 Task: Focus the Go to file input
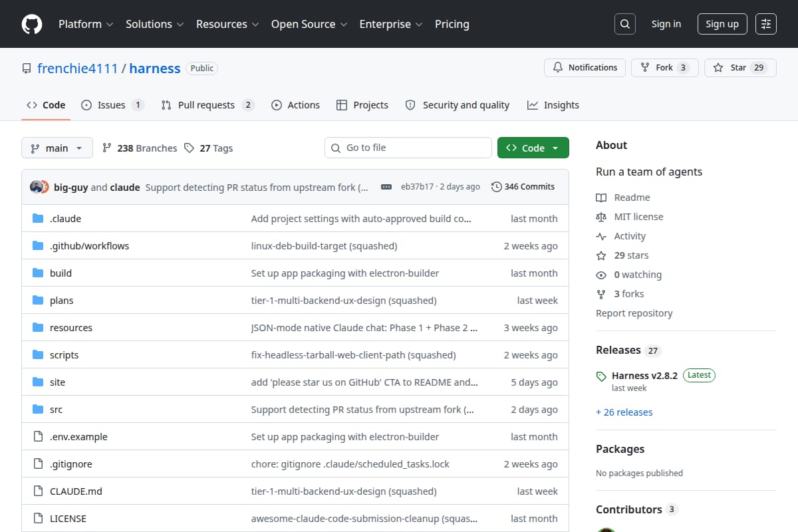click(x=408, y=148)
